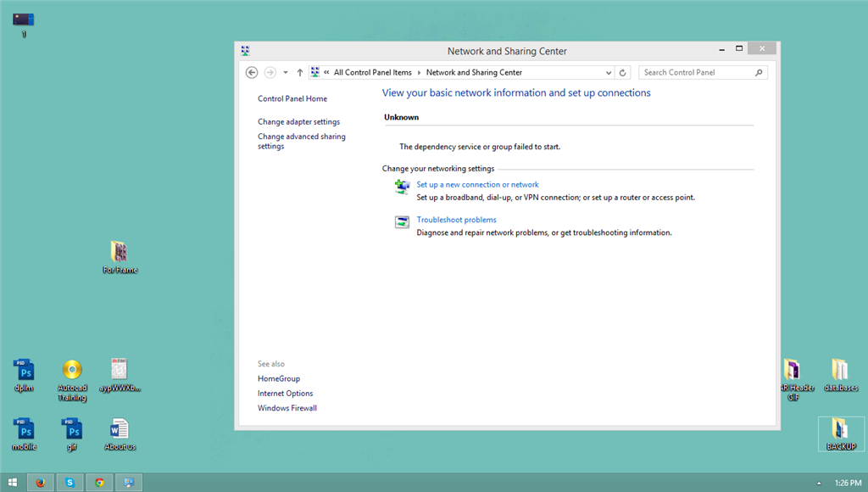Minimize the Network and Sharing Center window

[x=722, y=49]
